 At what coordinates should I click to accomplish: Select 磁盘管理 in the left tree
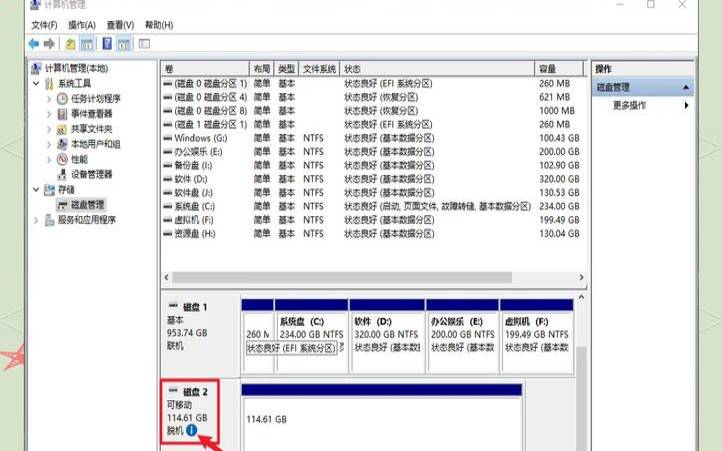point(87,204)
